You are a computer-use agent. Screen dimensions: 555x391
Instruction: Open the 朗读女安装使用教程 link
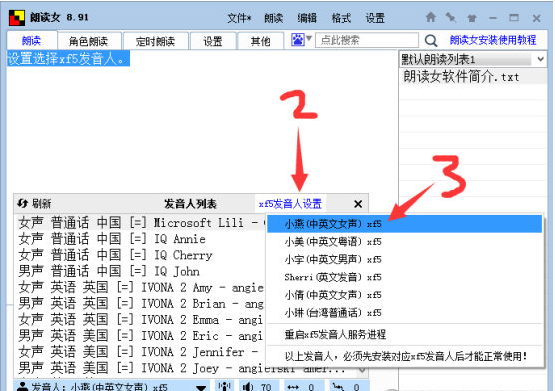493,40
